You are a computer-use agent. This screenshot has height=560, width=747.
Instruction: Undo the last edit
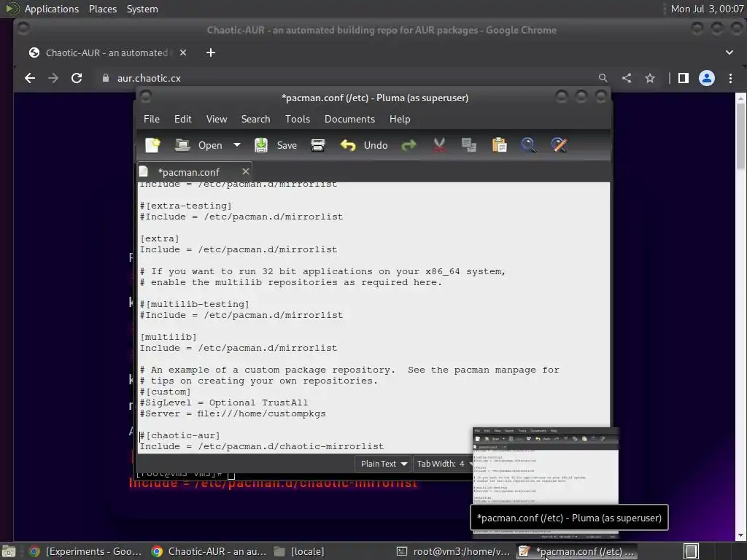(x=364, y=145)
